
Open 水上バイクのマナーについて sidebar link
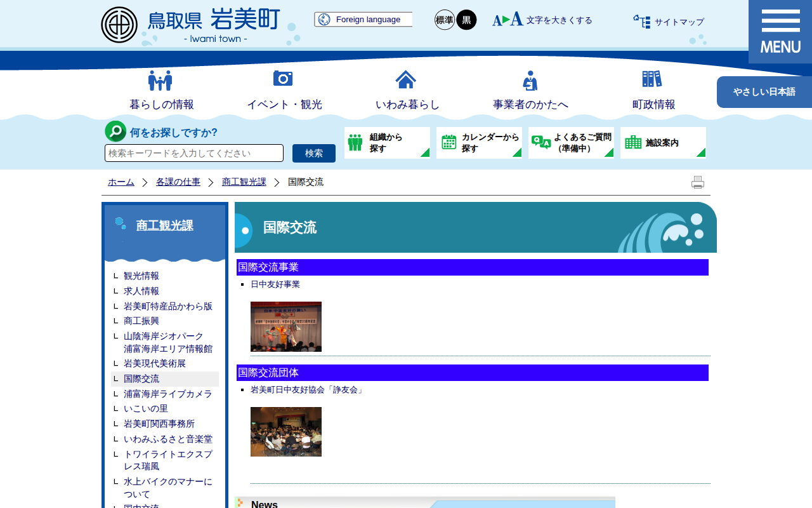[168, 488]
